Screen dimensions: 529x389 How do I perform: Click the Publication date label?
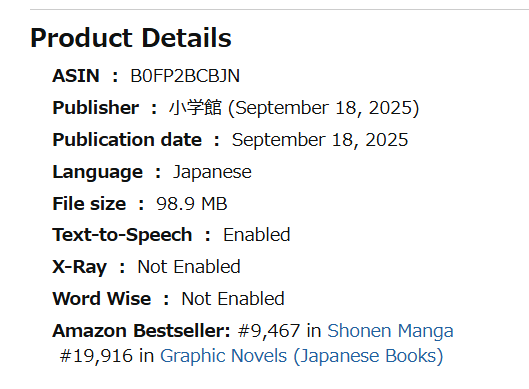point(127,140)
